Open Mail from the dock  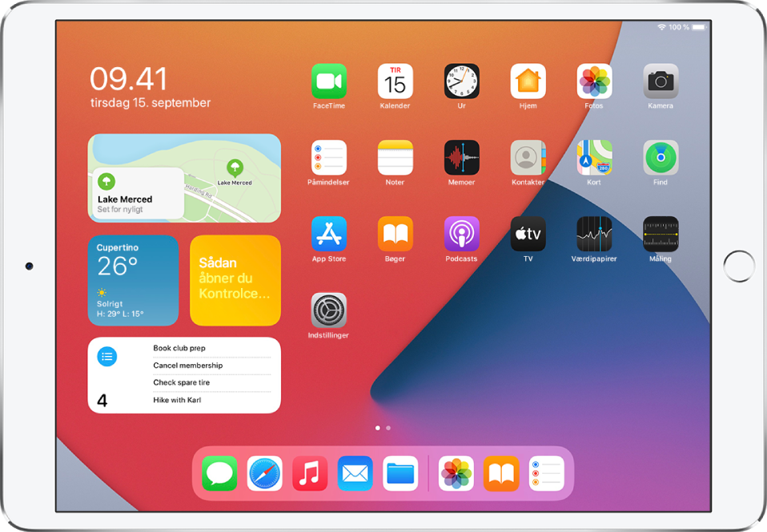coord(355,474)
